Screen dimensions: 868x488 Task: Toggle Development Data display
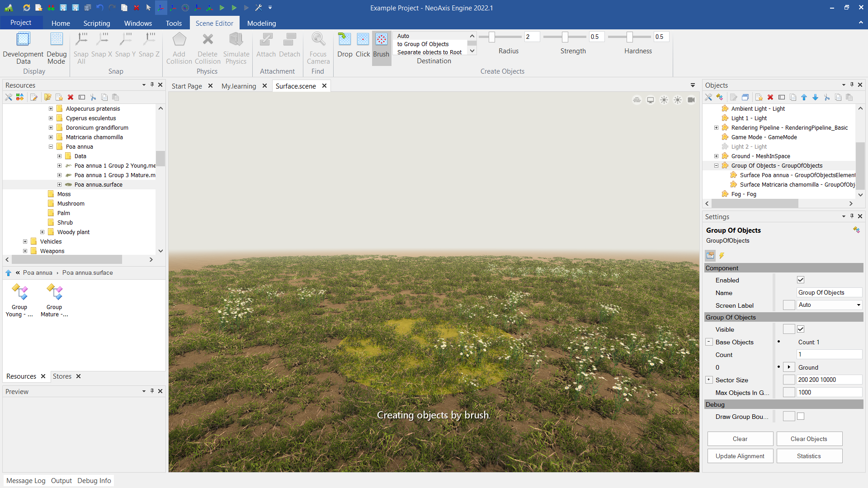click(x=23, y=40)
